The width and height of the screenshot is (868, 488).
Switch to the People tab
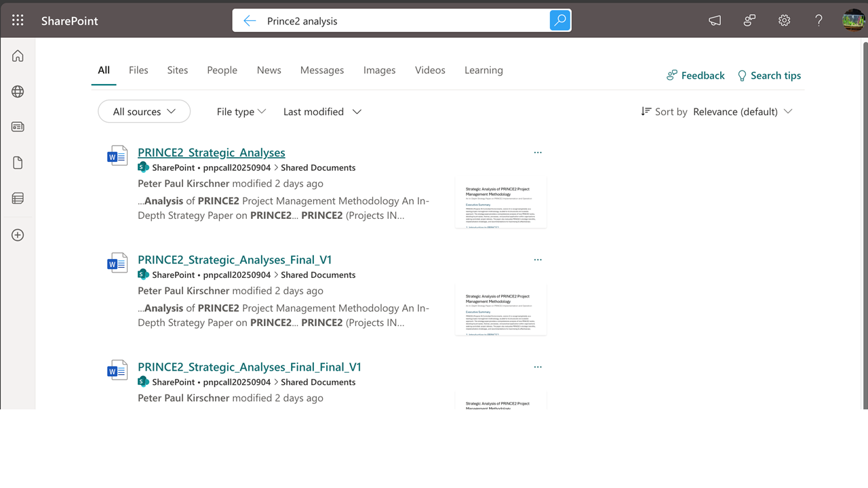click(222, 70)
